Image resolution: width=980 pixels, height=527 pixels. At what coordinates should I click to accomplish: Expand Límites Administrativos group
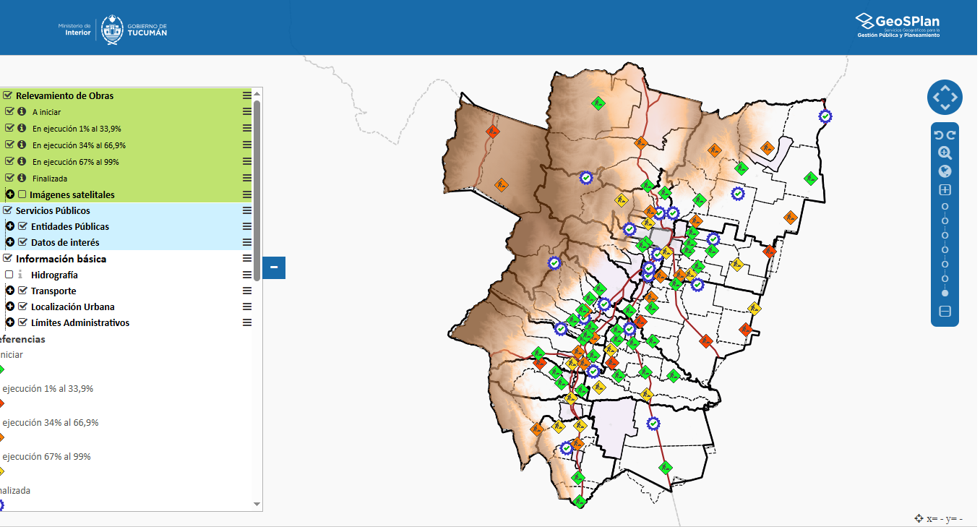(x=10, y=322)
